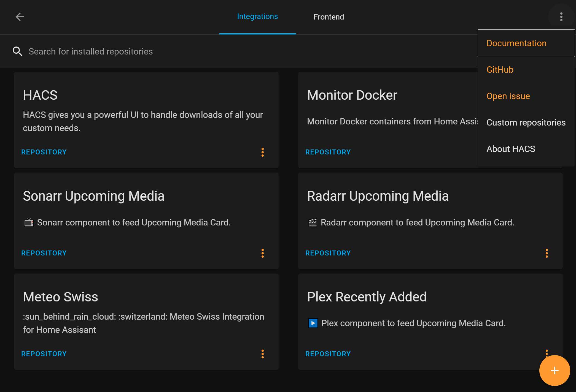
Task: Open Meteo Swiss card options menu
Action: point(263,354)
